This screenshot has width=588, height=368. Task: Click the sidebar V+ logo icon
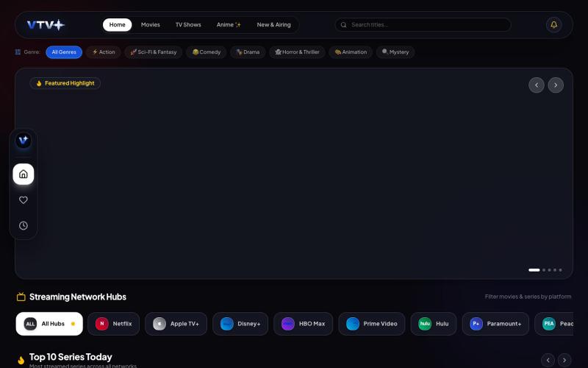coord(24,141)
